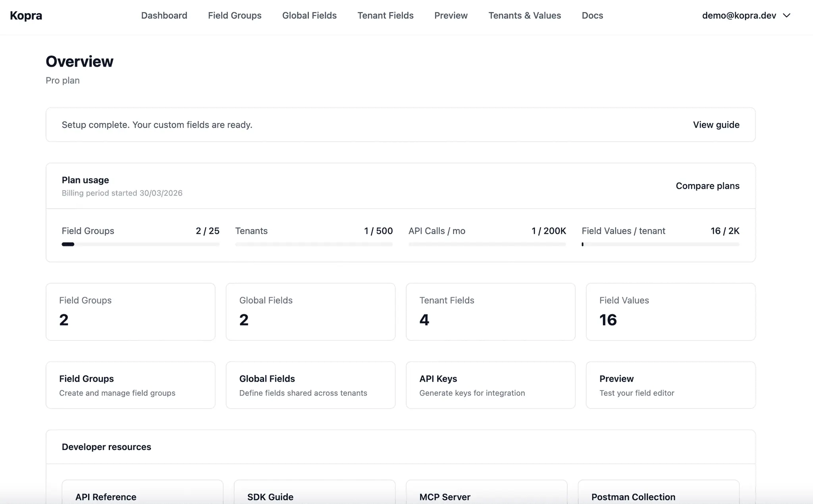Open the MCP Server resource card

point(487,492)
